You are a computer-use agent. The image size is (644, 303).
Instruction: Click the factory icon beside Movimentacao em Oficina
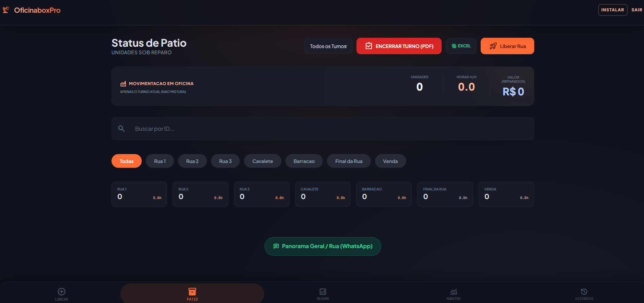click(123, 84)
